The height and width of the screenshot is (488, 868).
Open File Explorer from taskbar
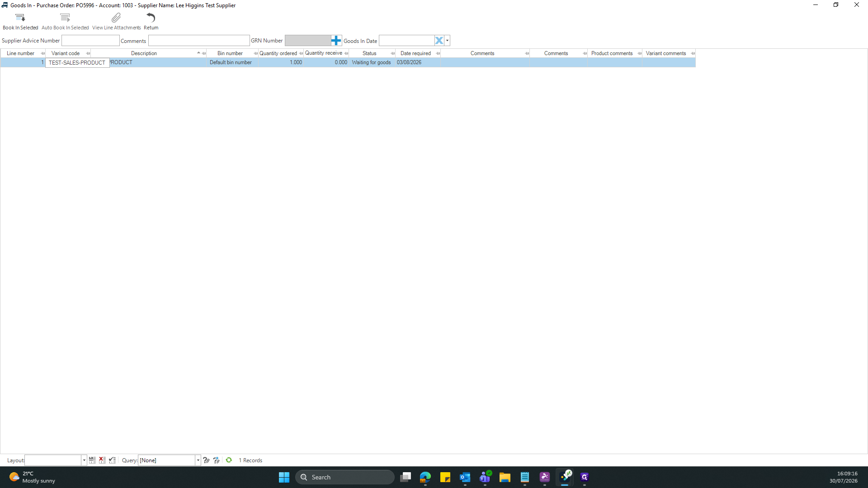pos(505,477)
